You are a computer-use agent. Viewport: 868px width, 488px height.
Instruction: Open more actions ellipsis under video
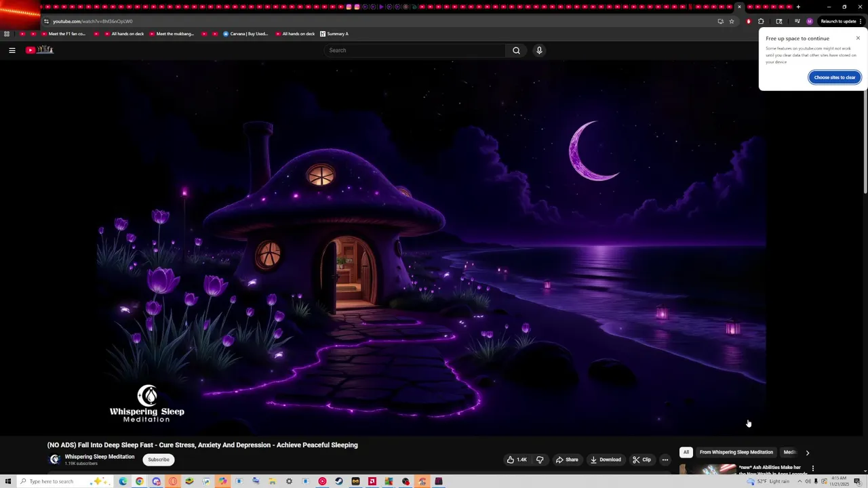pos(665,460)
